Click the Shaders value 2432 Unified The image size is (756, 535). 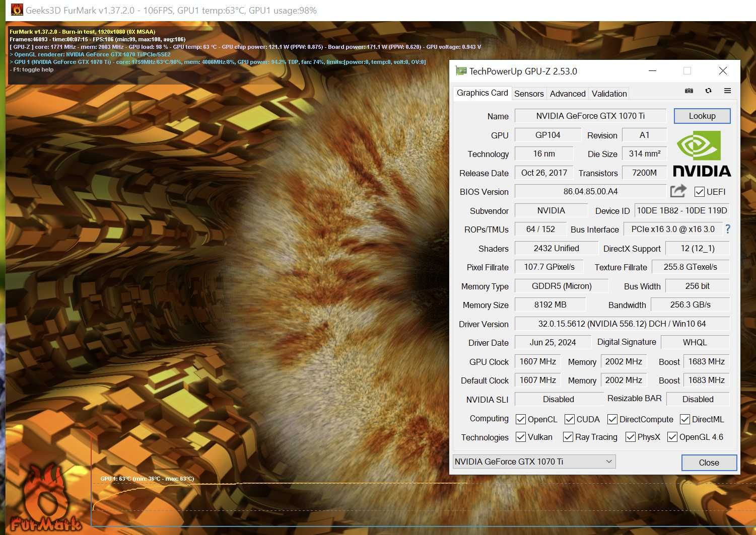pos(556,248)
